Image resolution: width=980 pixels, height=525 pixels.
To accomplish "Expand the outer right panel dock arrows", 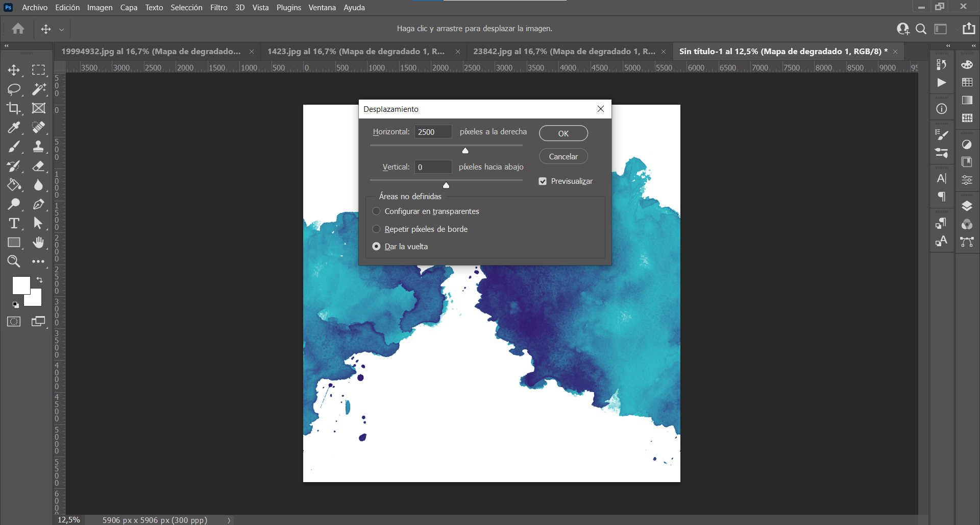I will coord(973,46).
